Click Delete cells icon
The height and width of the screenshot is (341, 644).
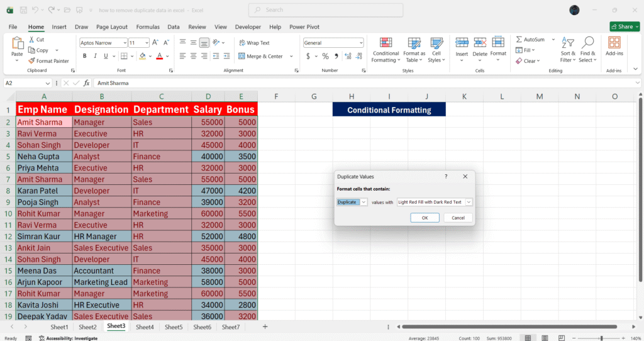pyautogui.click(x=480, y=42)
